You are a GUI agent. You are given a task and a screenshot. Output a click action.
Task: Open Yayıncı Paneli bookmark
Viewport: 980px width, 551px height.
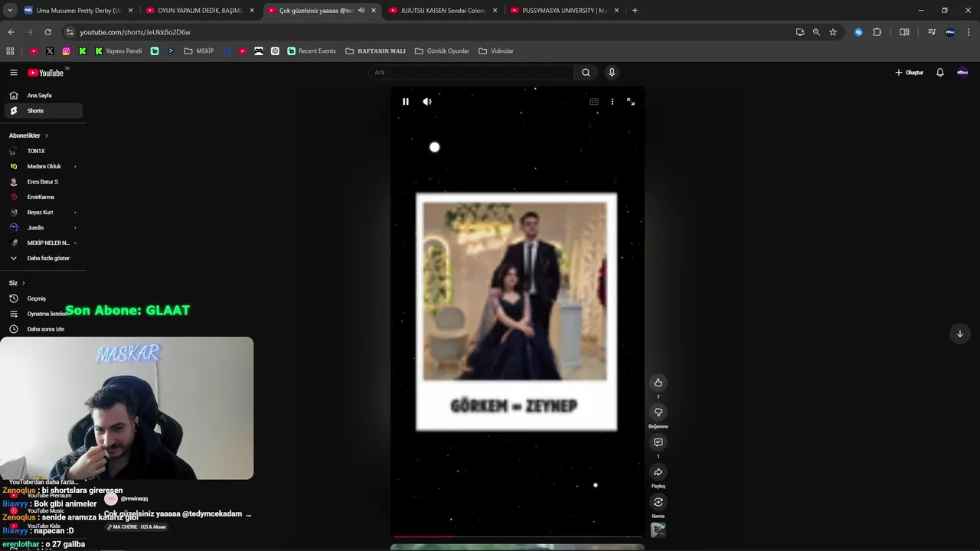click(x=119, y=51)
